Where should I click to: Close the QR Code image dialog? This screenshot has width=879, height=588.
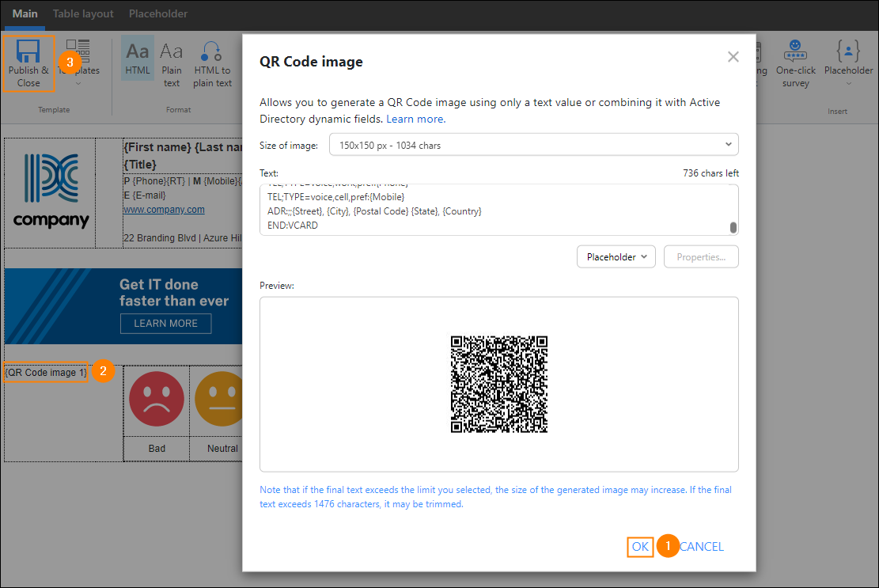[733, 57]
